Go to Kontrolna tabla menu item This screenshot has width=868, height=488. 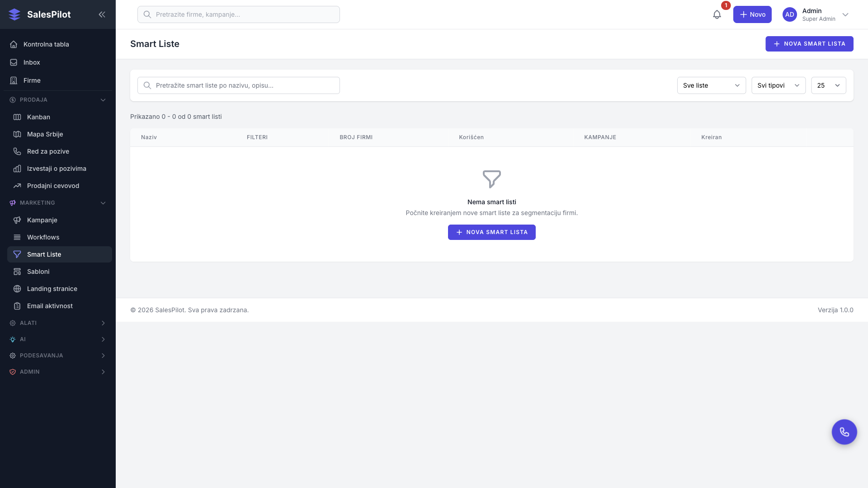(46, 44)
